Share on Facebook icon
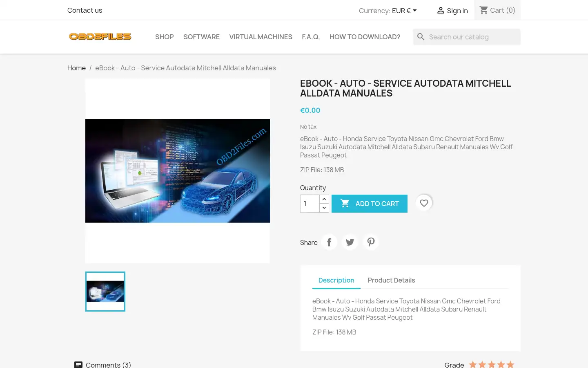This screenshot has width=588, height=368. click(329, 242)
